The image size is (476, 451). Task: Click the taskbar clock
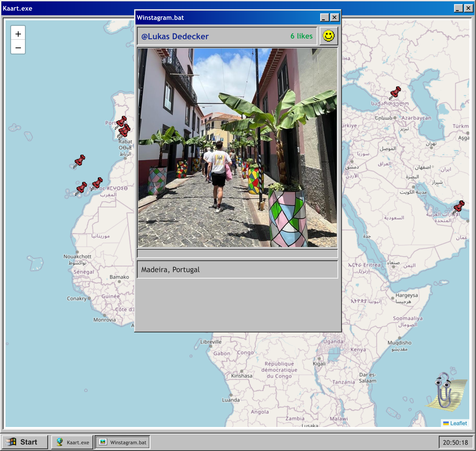[x=455, y=442]
